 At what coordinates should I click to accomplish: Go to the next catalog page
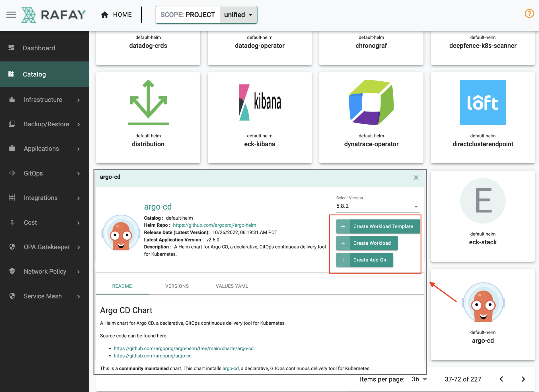coord(523,379)
